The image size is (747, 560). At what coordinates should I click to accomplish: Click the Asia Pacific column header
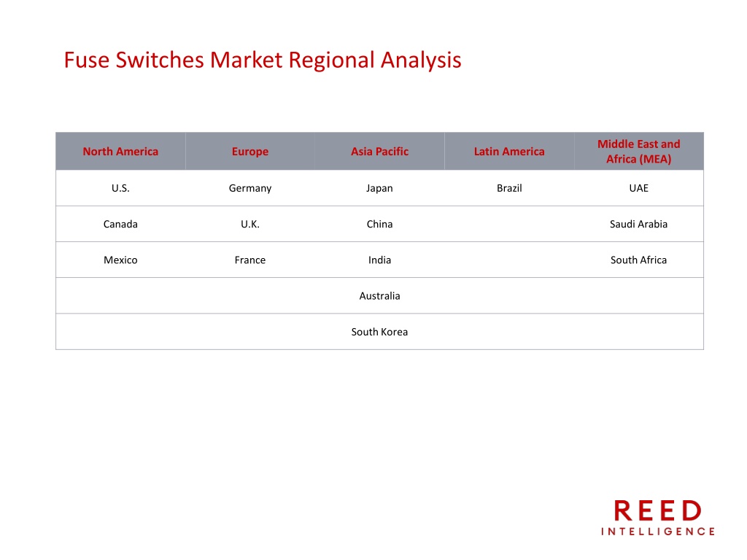(x=379, y=152)
